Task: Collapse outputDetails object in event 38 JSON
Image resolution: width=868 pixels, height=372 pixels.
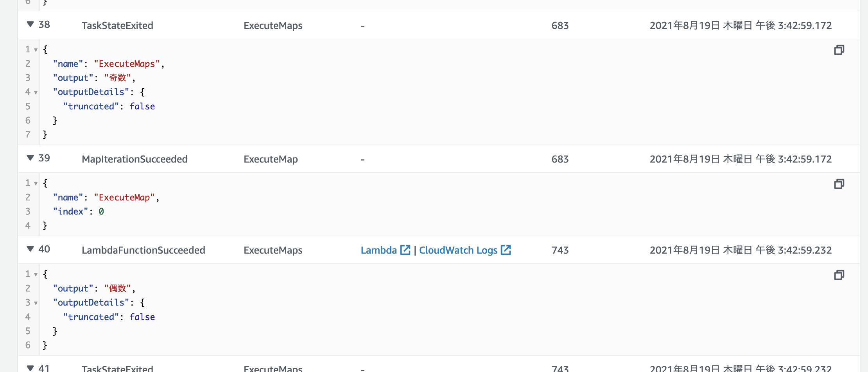Action: (x=36, y=92)
